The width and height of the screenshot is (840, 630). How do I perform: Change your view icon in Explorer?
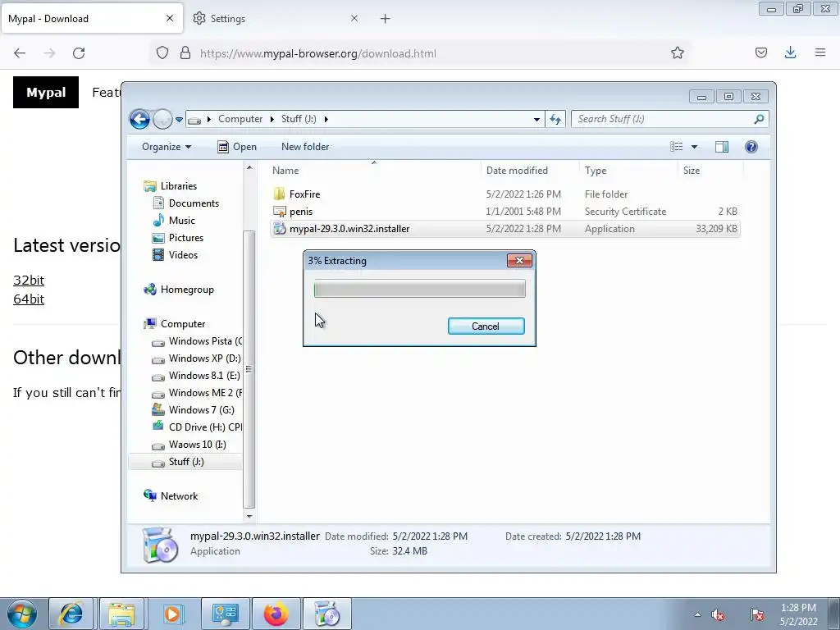[x=677, y=147]
